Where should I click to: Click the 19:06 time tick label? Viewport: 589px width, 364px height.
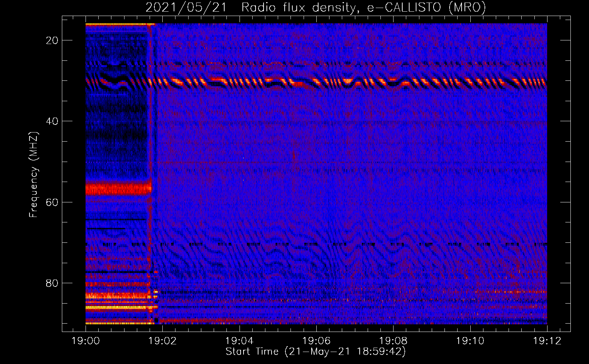316,341
